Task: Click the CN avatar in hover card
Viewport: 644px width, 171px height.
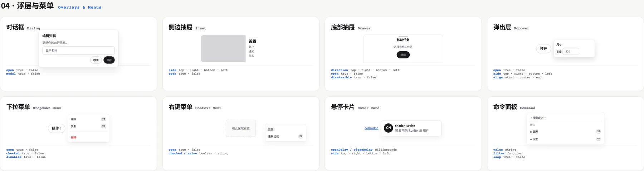Action: click(388, 128)
